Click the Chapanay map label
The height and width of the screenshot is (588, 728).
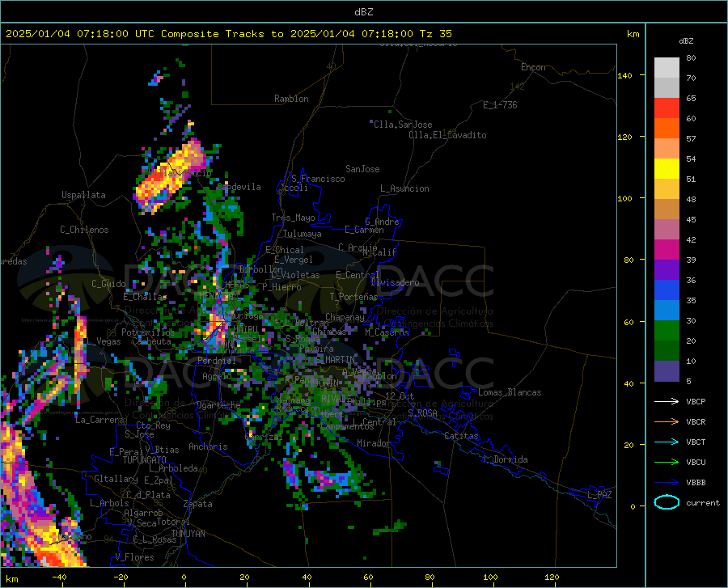click(x=345, y=317)
